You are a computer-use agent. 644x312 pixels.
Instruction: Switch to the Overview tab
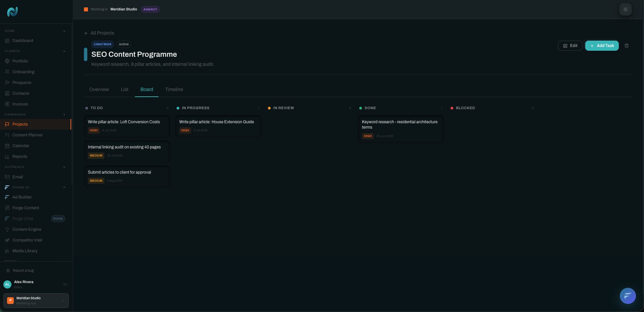click(99, 89)
